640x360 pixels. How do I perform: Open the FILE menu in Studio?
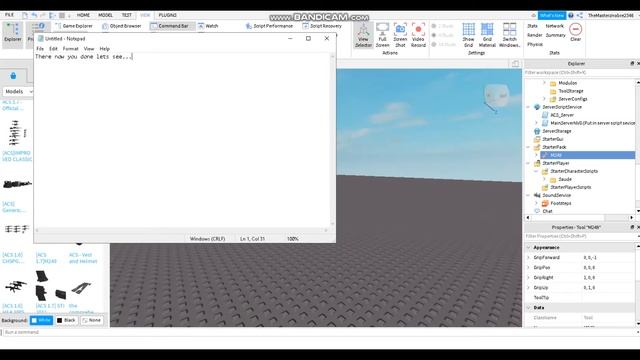[x=9, y=15]
